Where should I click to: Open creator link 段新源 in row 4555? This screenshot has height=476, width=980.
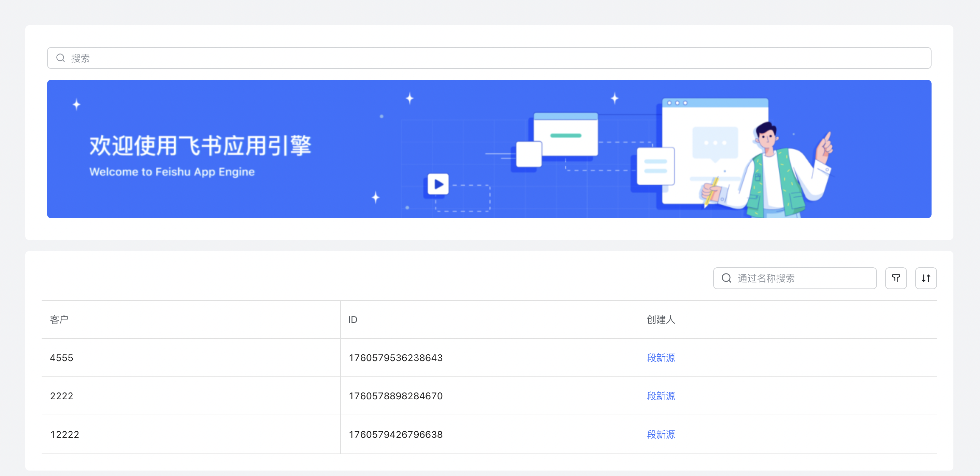(661, 358)
